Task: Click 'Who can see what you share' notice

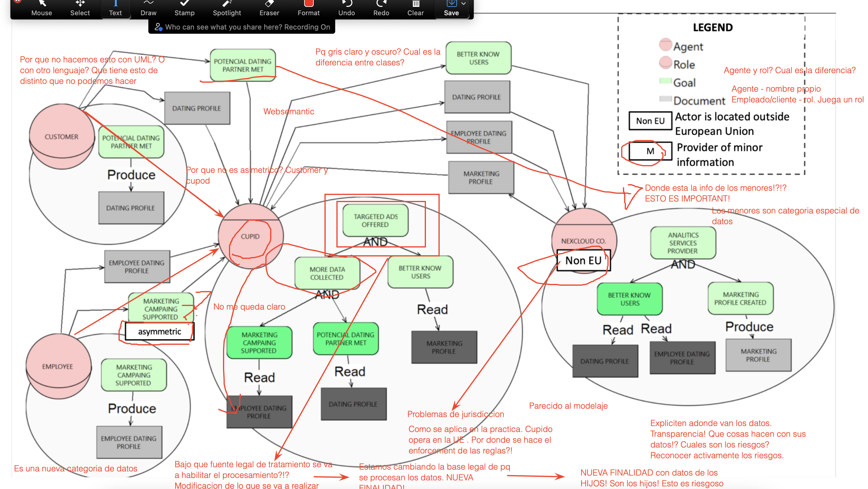Action: [x=247, y=27]
